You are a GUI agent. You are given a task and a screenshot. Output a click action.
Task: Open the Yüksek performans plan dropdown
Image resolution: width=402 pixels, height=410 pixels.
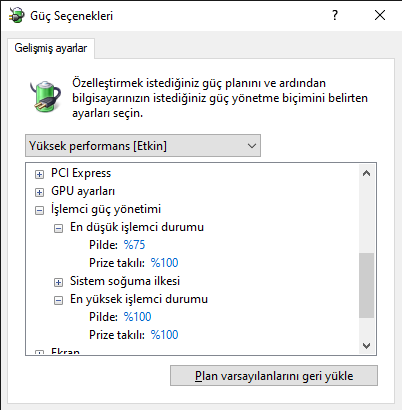tap(143, 146)
